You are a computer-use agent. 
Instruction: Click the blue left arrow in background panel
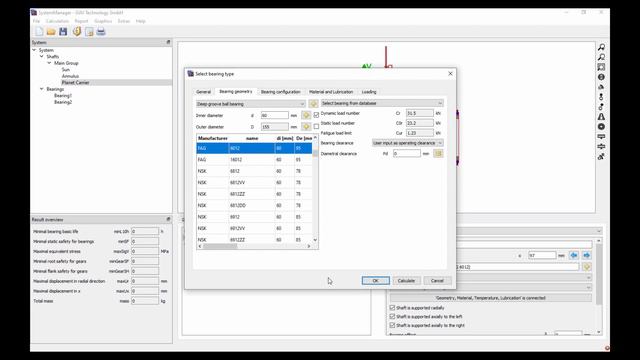pos(573,255)
